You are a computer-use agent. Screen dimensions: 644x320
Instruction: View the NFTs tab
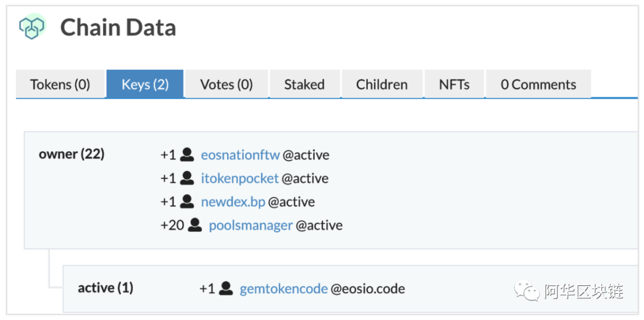pos(454,84)
